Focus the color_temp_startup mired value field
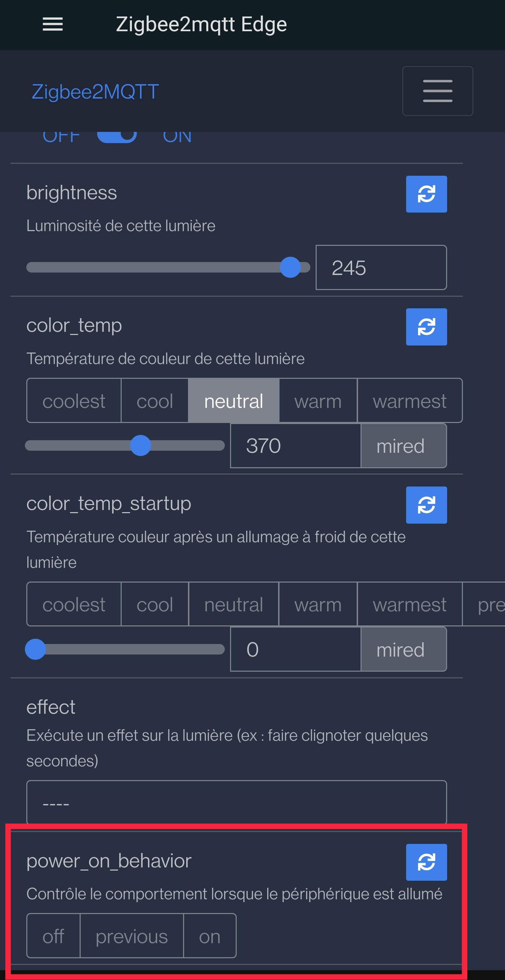The width and height of the screenshot is (505, 980). [x=296, y=649]
